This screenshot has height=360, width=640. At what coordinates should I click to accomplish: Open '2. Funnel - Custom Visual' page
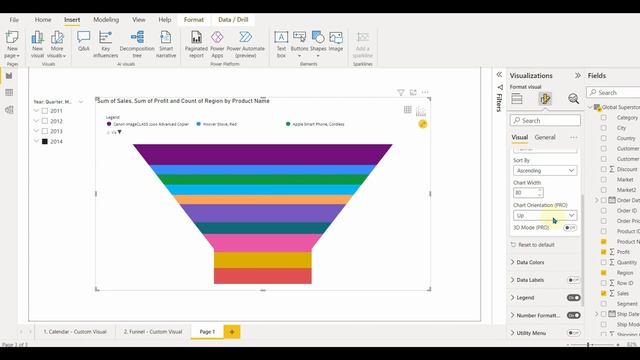pos(153,332)
